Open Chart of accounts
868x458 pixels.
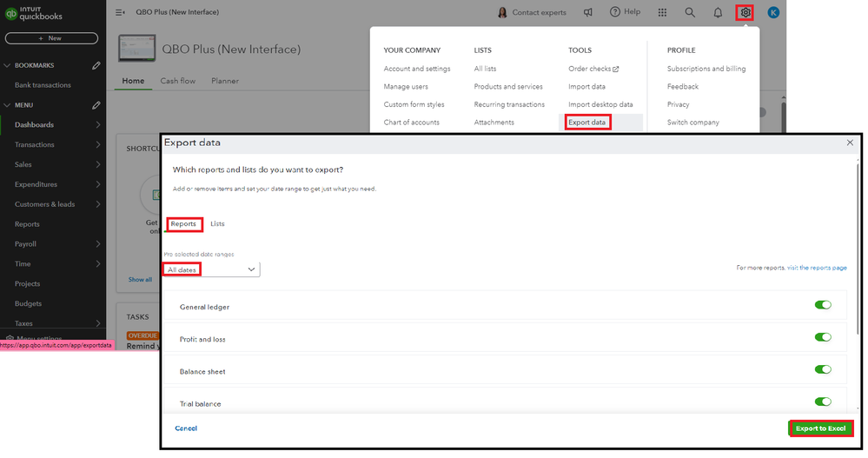[x=411, y=123]
